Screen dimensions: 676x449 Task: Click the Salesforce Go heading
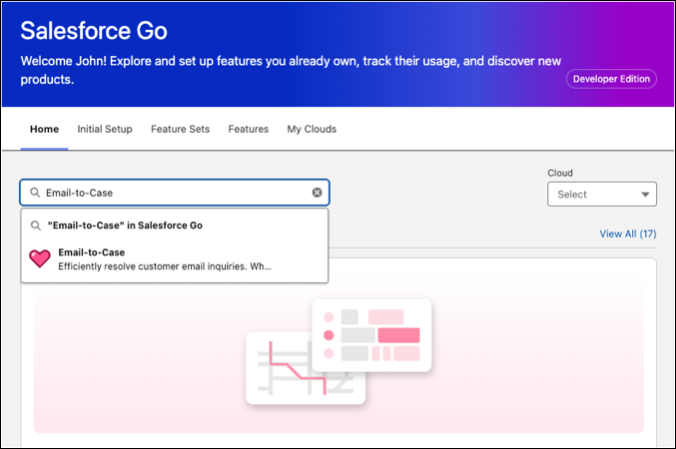(94, 31)
